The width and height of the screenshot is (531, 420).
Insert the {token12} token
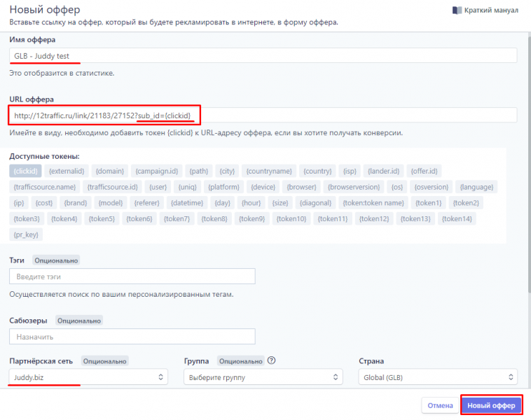(374, 218)
